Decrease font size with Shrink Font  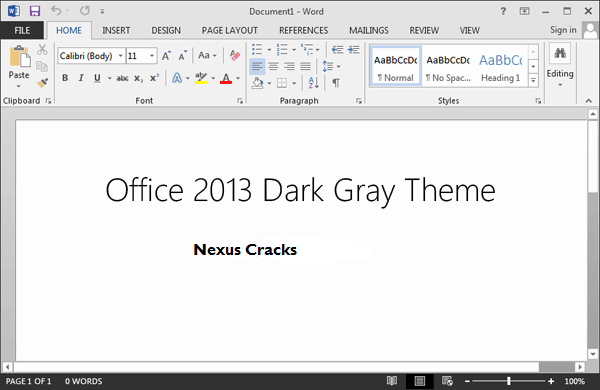click(x=183, y=56)
